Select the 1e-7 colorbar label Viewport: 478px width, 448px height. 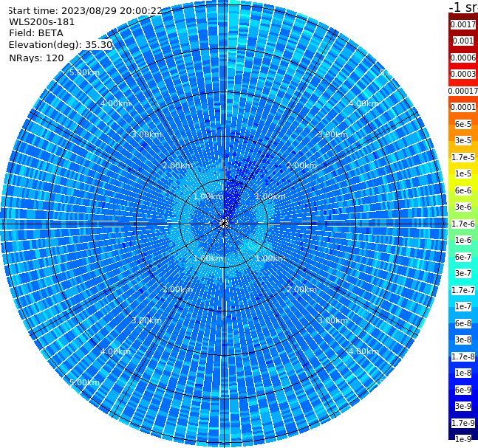click(x=462, y=306)
